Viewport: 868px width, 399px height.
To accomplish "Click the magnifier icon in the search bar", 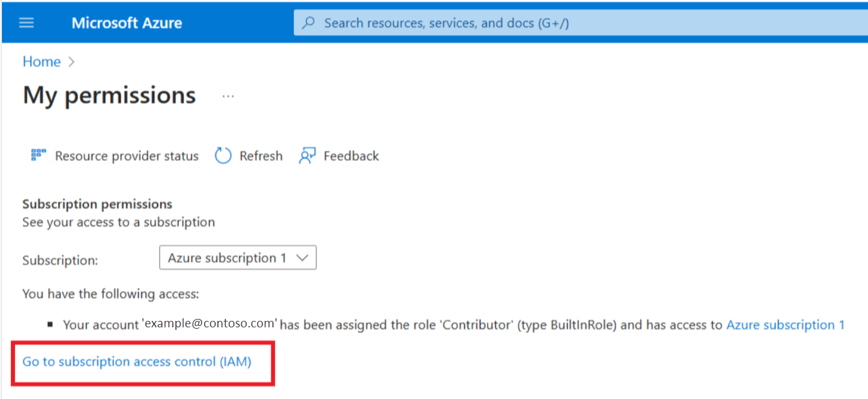I will pos(309,23).
